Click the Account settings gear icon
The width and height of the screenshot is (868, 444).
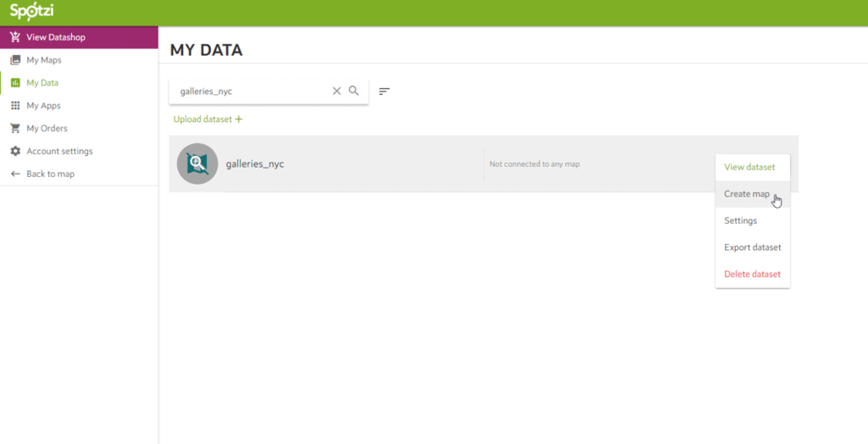pyautogui.click(x=15, y=151)
